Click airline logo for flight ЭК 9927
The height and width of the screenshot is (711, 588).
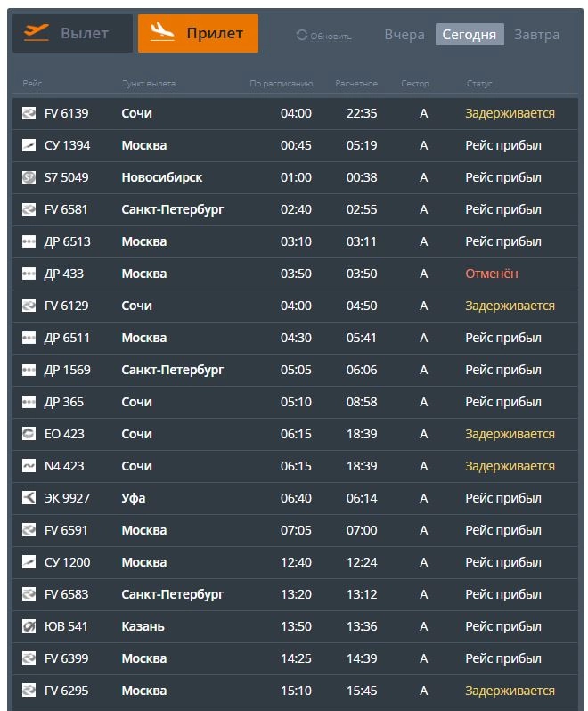[29, 498]
